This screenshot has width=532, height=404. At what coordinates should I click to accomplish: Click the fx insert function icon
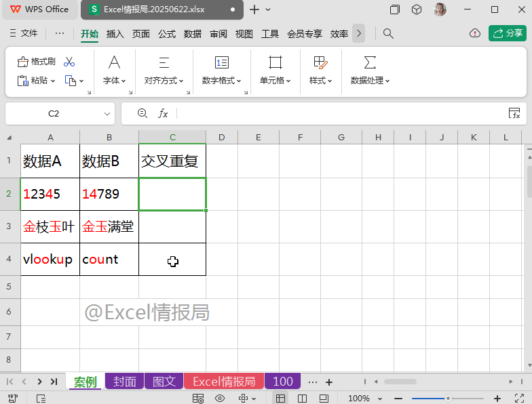163,113
